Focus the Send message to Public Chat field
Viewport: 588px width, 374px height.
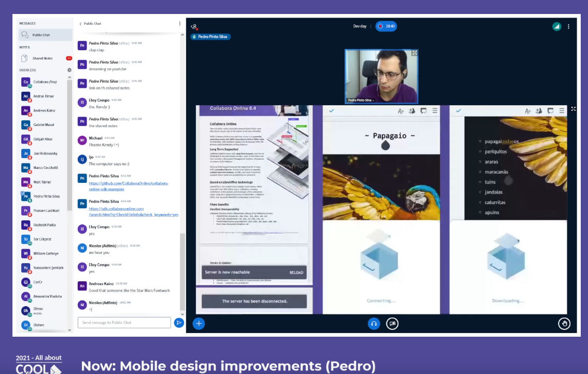coord(124,322)
